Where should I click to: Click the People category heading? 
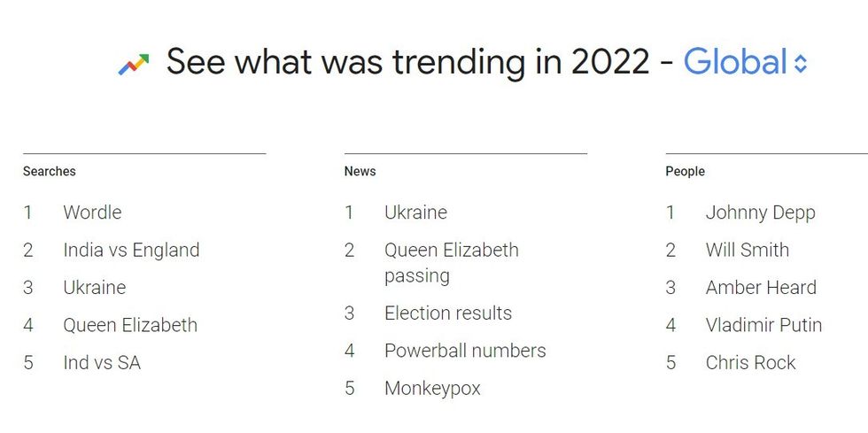click(685, 171)
